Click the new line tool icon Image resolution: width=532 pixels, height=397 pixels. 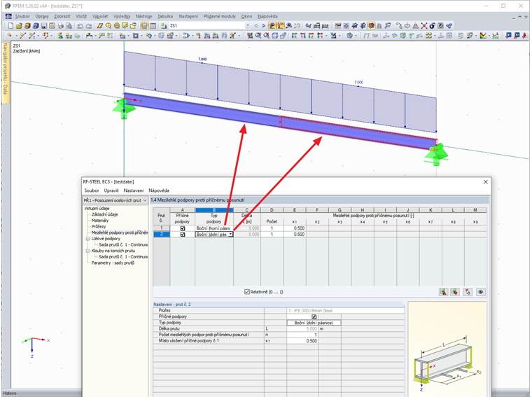coord(22,35)
